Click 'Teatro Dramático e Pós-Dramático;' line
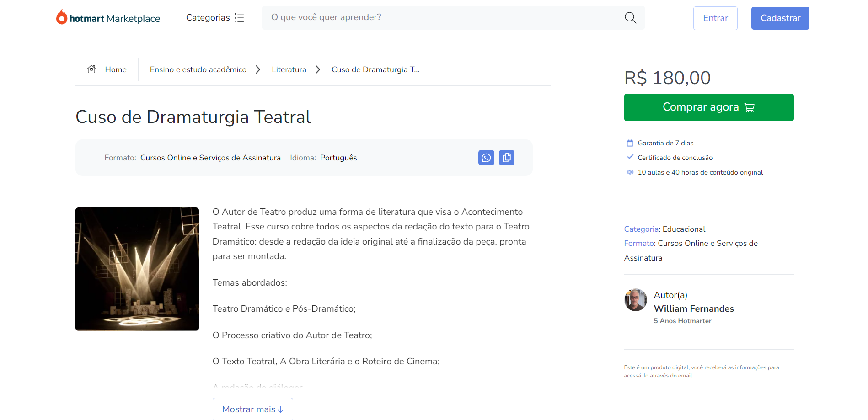This screenshot has width=868, height=420. pos(284,308)
